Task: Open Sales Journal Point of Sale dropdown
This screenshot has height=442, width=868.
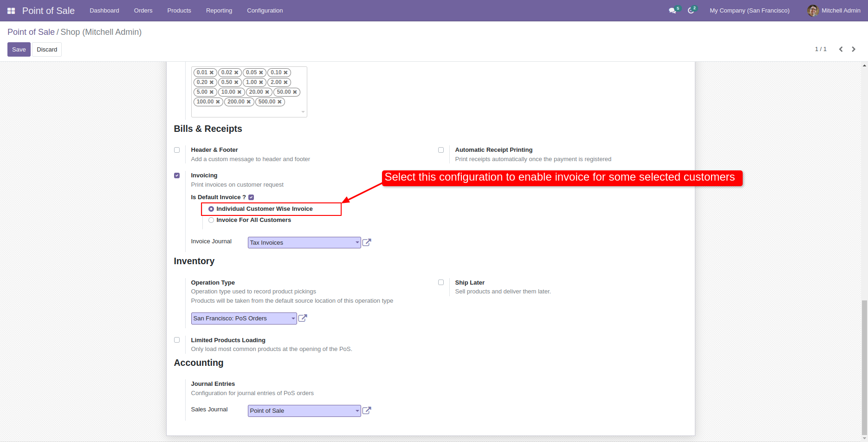Action: (304, 410)
